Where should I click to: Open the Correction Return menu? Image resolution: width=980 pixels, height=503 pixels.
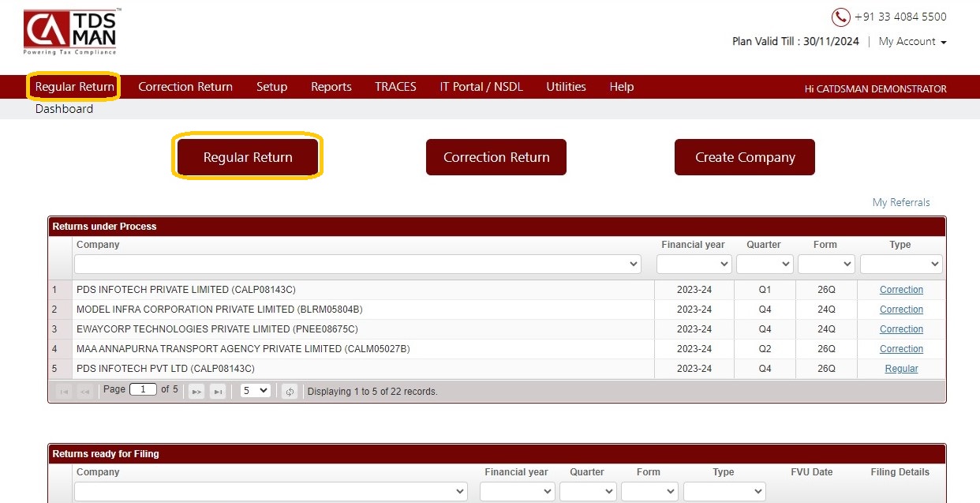pos(185,87)
